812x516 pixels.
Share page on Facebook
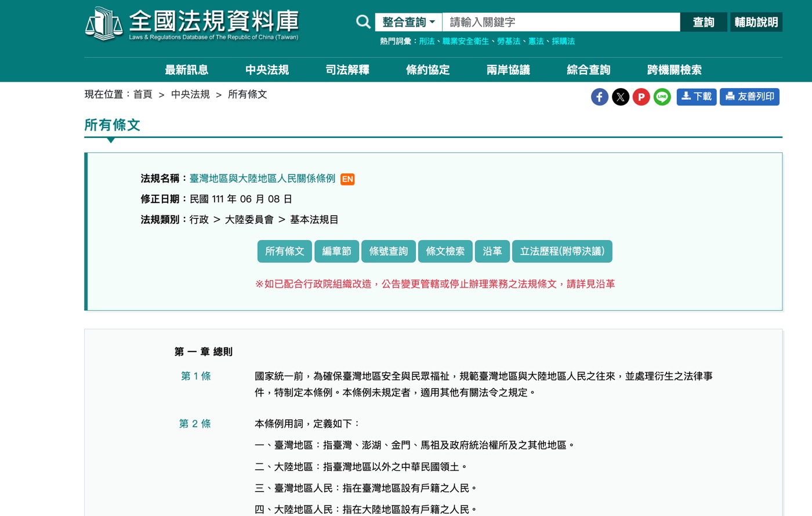point(600,97)
